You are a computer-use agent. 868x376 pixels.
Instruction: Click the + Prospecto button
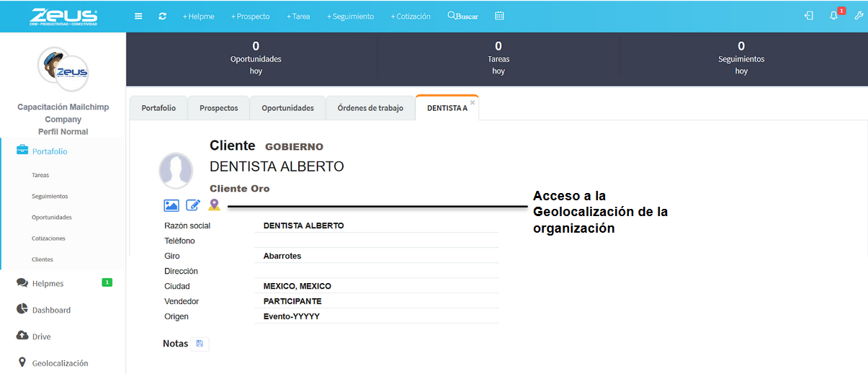(x=251, y=16)
